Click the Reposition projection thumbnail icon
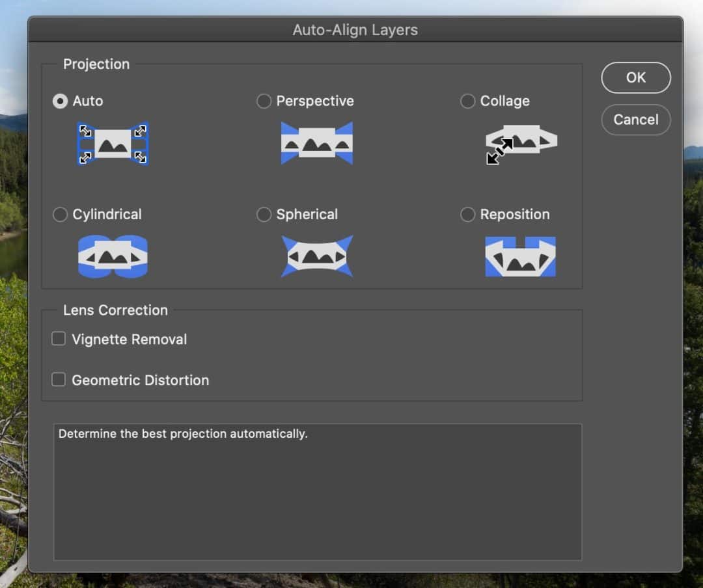The width and height of the screenshot is (703, 588). tap(520, 256)
